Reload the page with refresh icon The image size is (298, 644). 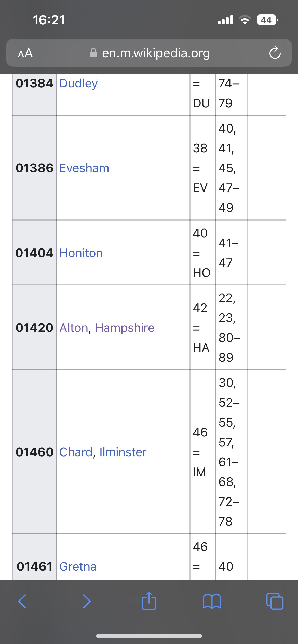click(x=275, y=53)
